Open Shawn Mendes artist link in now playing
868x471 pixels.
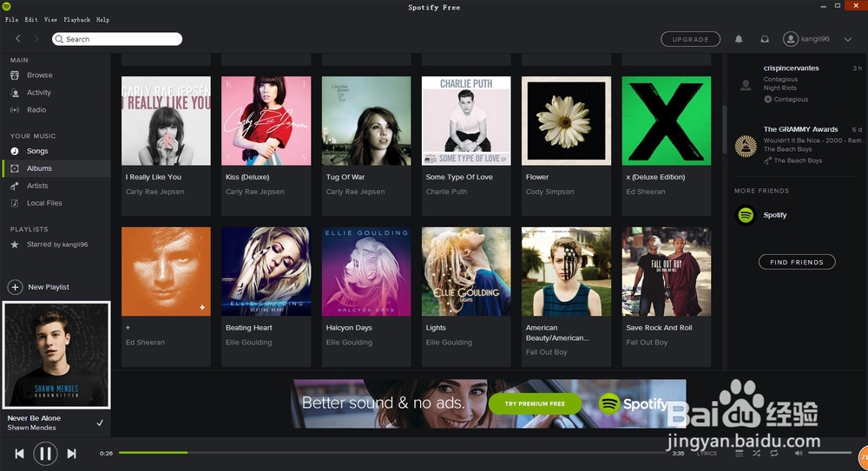pyautogui.click(x=31, y=428)
